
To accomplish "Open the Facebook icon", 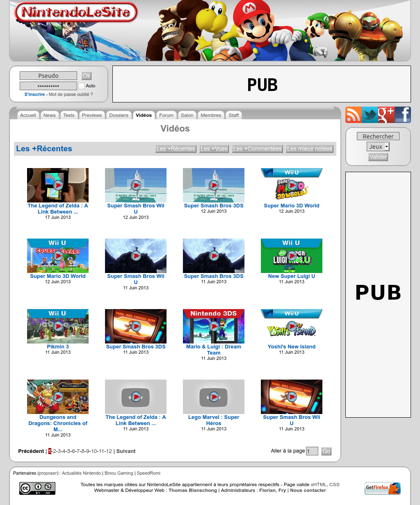I will (403, 115).
